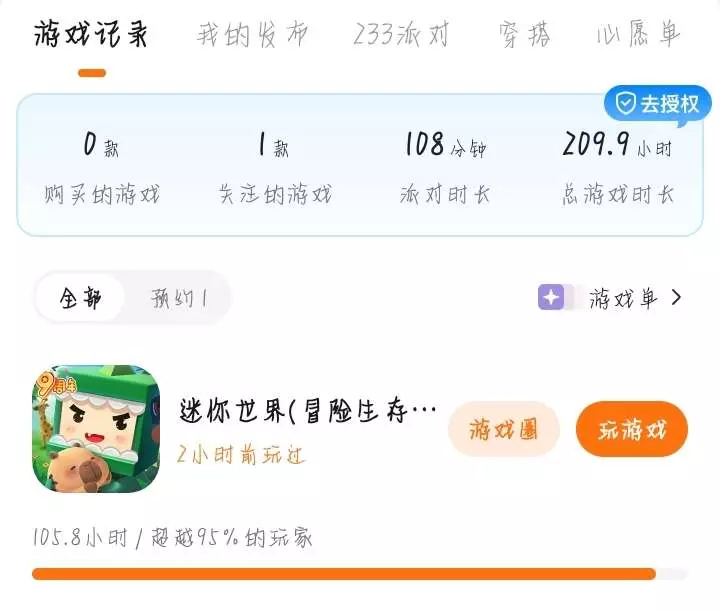Switch to the 我的发布 tab
Image resolution: width=720 pixels, height=612 pixels.
(x=252, y=34)
